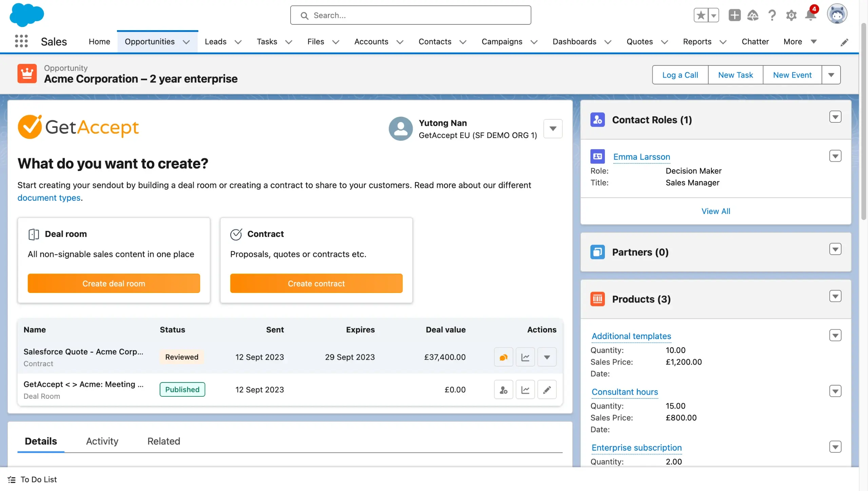
Task: Click Emma Larsson's contact card icon
Action: click(597, 156)
